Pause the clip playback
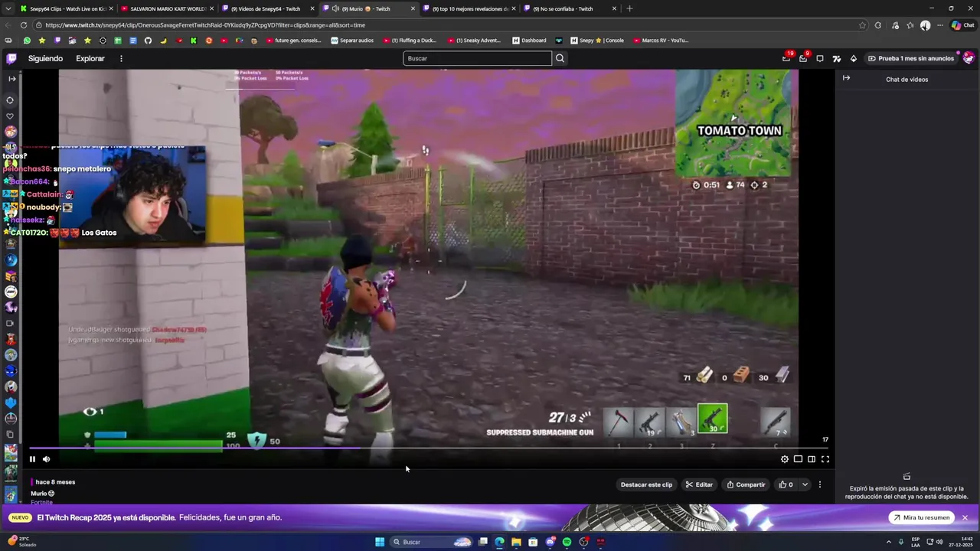This screenshot has width=980, height=551. [x=32, y=459]
